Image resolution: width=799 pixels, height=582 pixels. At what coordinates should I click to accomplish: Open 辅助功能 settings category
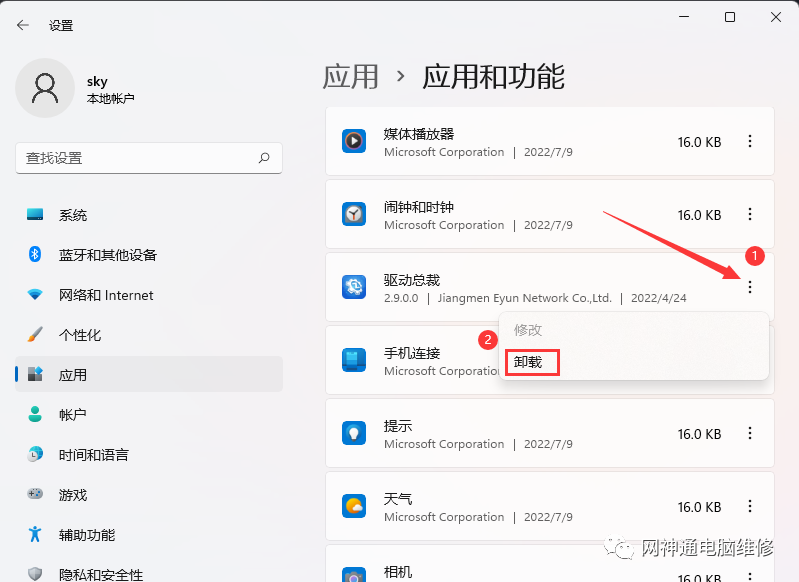(x=149, y=534)
